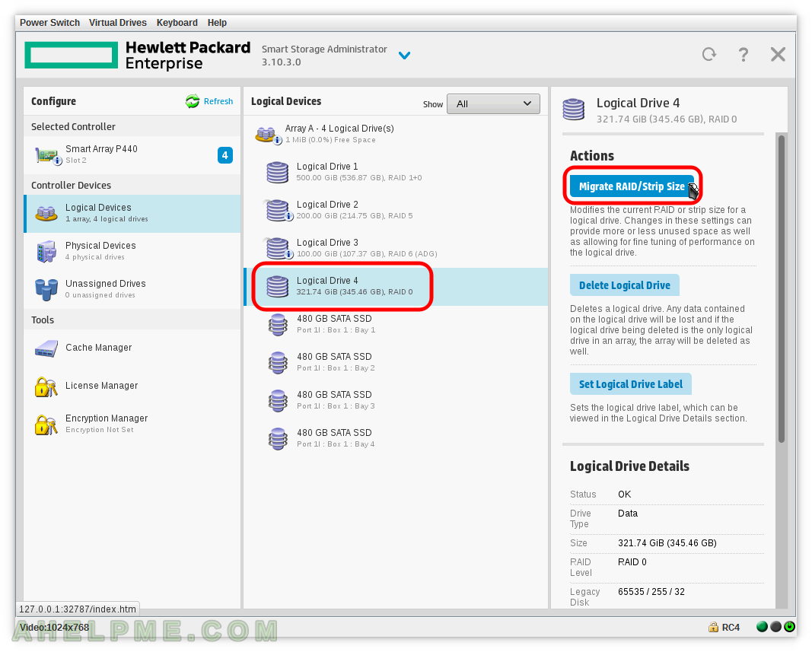Click the Bay 3 SATA SSD icon

(278, 401)
